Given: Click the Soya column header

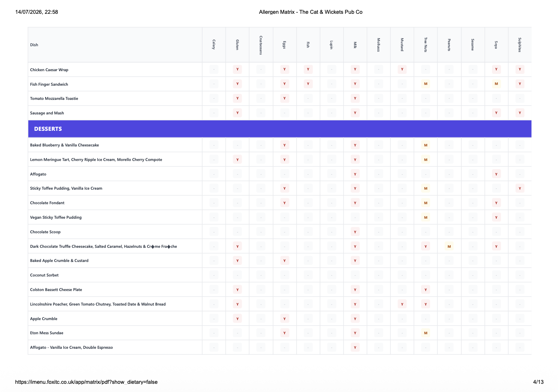Looking at the screenshot, I should click(x=496, y=45).
